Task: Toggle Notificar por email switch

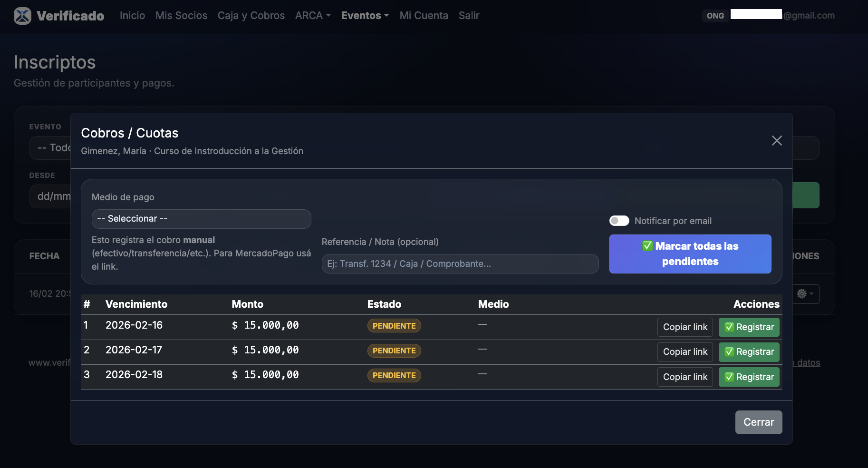Action: [619, 221]
